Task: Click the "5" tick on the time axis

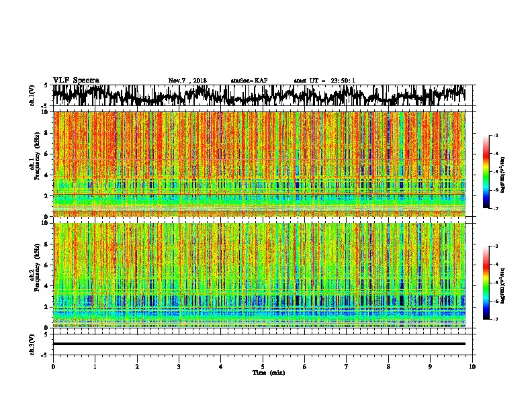Action: point(263,367)
